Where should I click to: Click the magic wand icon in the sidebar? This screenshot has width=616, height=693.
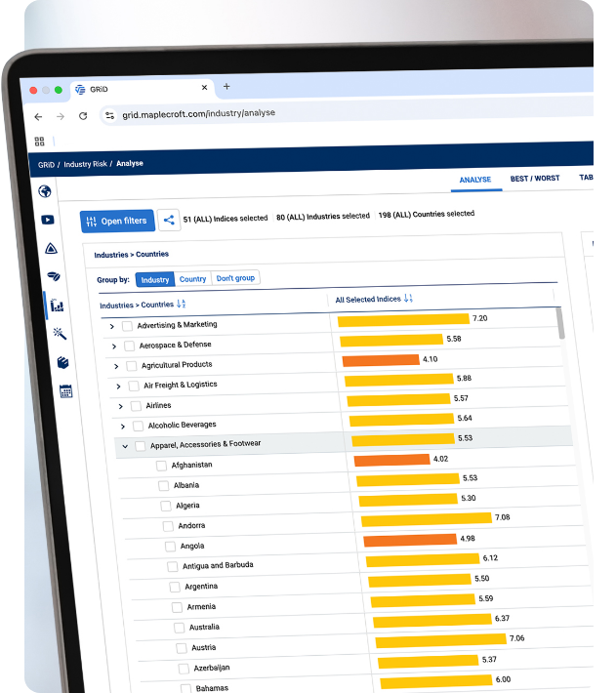pos(60,333)
